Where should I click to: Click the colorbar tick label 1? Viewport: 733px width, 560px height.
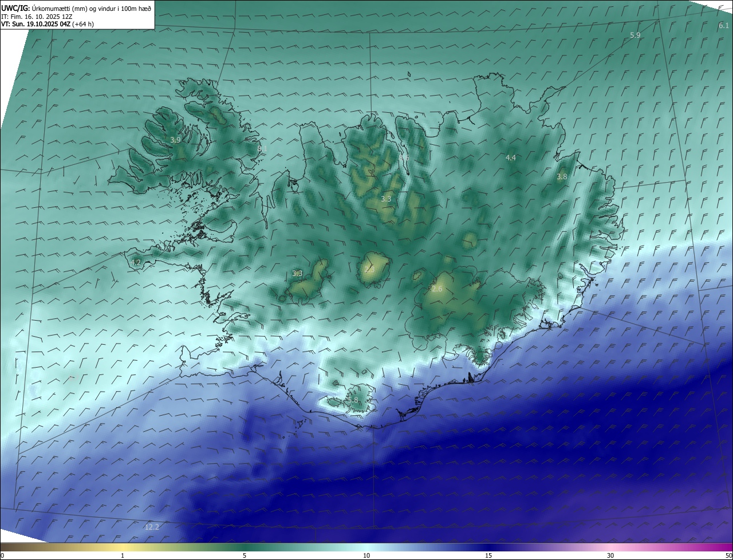123,555
